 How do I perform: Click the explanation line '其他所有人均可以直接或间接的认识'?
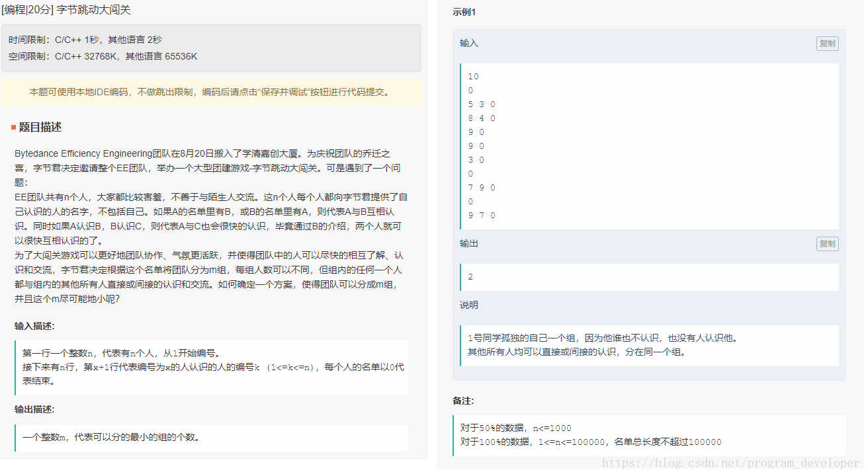tap(577, 352)
